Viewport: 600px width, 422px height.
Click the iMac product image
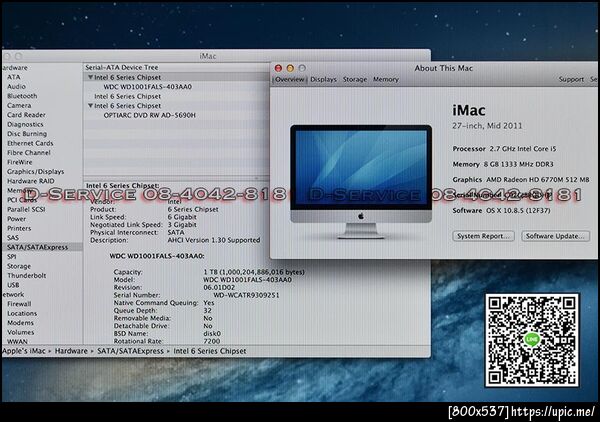tap(361, 181)
